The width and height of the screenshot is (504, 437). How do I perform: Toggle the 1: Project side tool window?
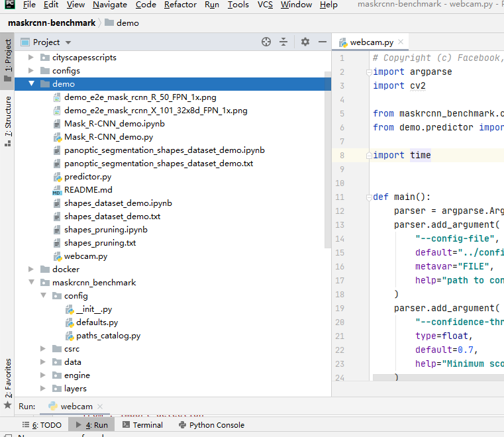click(7, 61)
